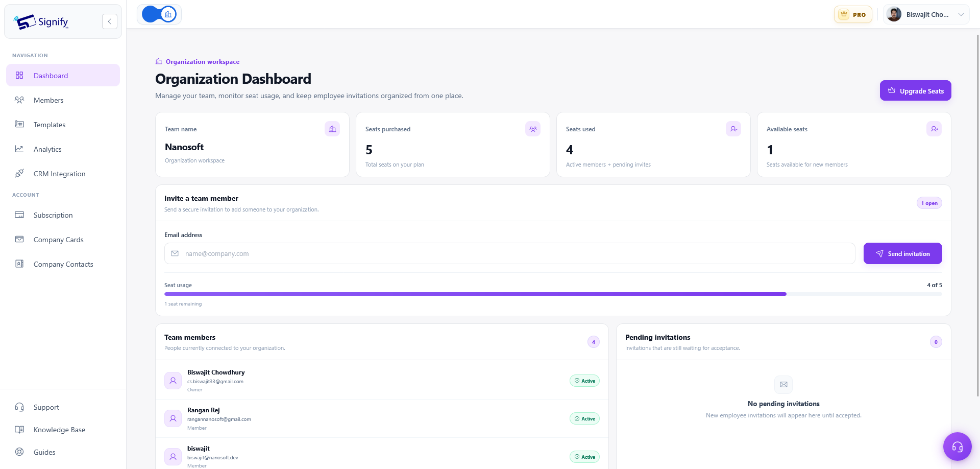Viewport: 980px width, 469px height.
Task: Click the page vertical scrollbar
Action: (978, 215)
